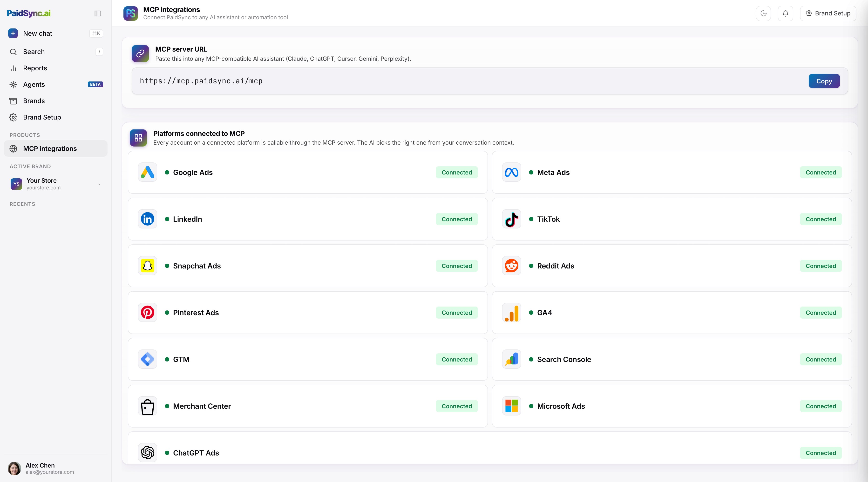Select Brand Setup in sidebar
The width and height of the screenshot is (868, 482).
pos(56,117)
